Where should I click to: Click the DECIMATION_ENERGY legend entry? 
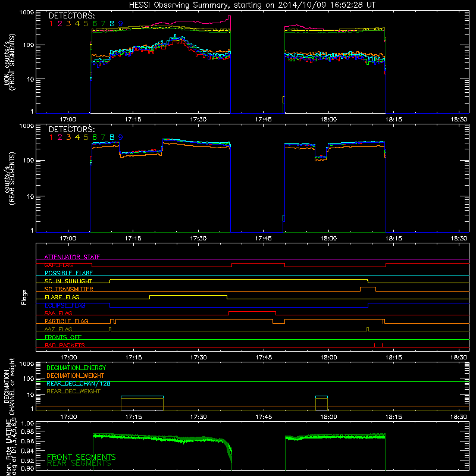click(76, 368)
